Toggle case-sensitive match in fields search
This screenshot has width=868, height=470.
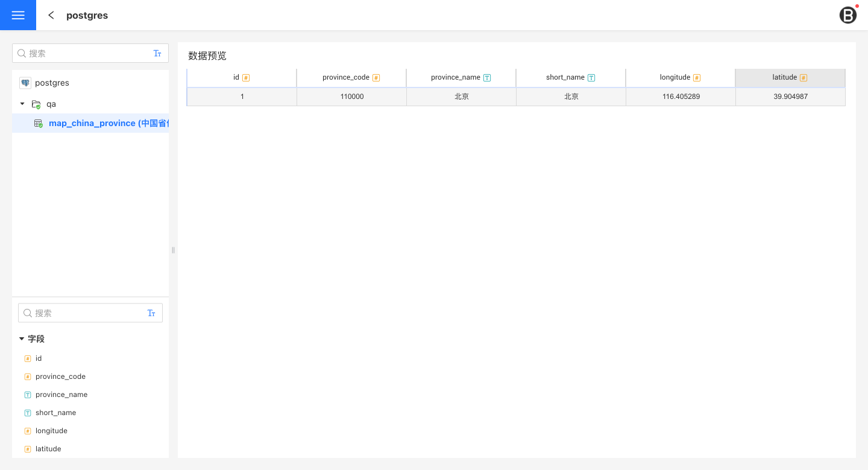point(151,313)
